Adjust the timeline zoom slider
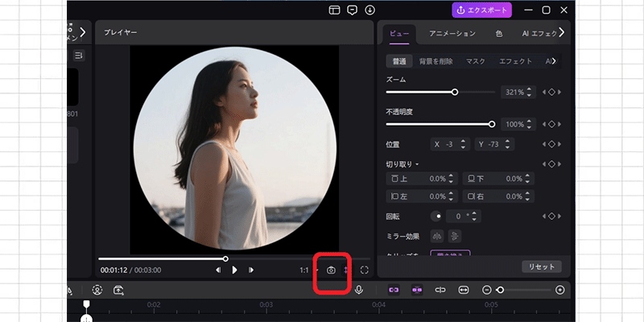 click(500, 290)
